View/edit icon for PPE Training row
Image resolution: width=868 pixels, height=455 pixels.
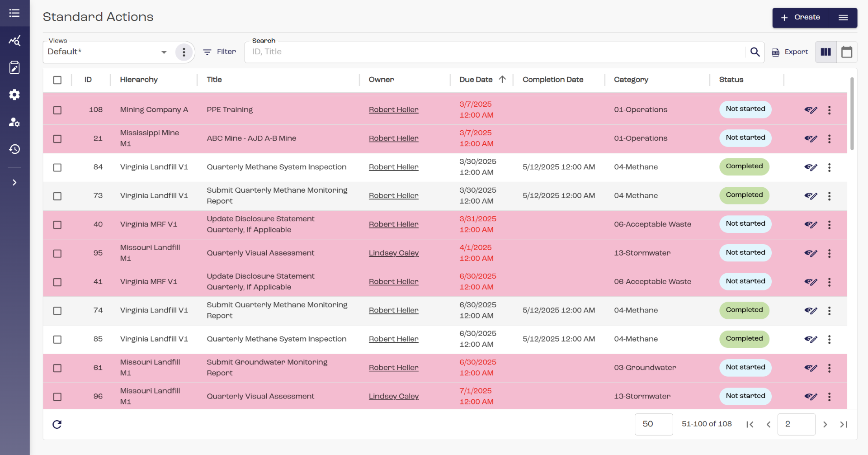[811, 110]
